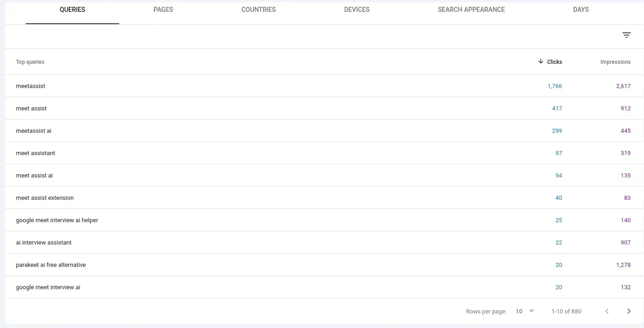Click the 25 clicks value
Viewport: 644px width, 328px height.
[559, 220]
